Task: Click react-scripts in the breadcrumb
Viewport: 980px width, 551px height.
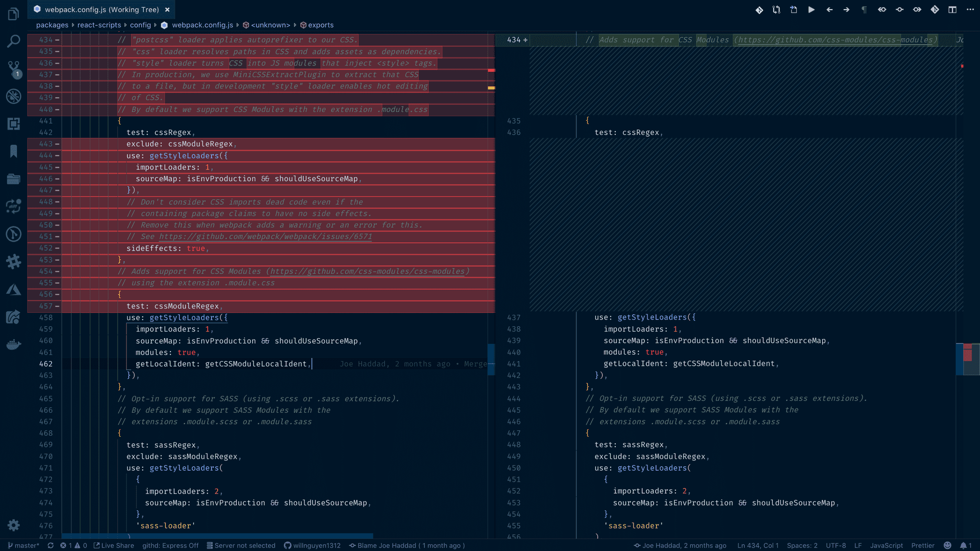Action: click(x=99, y=25)
